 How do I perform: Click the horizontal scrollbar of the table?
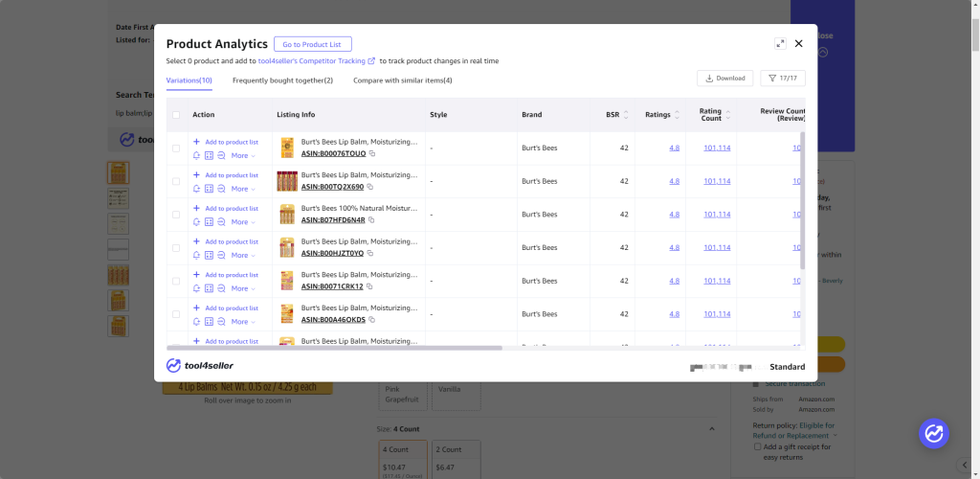[x=334, y=348]
